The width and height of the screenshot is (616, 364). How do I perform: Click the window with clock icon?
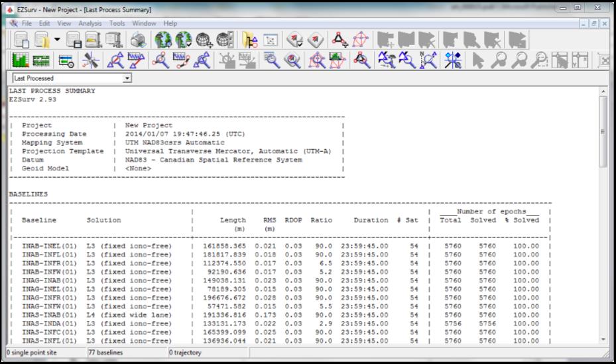pyautogui.click(x=66, y=60)
